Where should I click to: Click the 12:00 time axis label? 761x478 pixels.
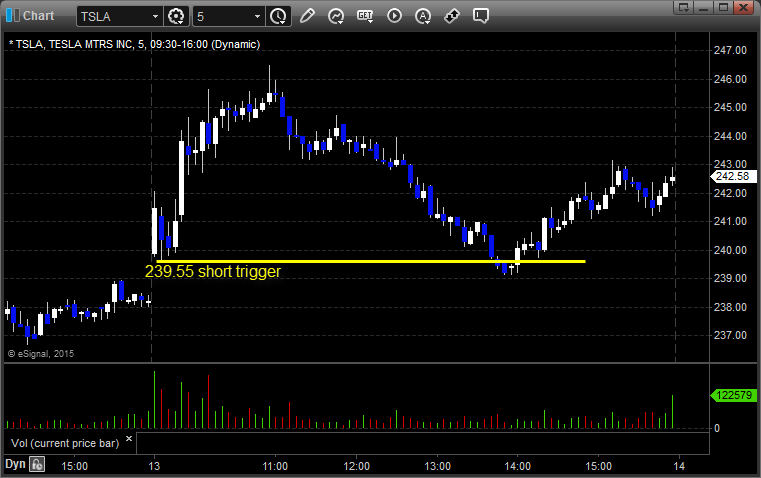click(356, 466)
